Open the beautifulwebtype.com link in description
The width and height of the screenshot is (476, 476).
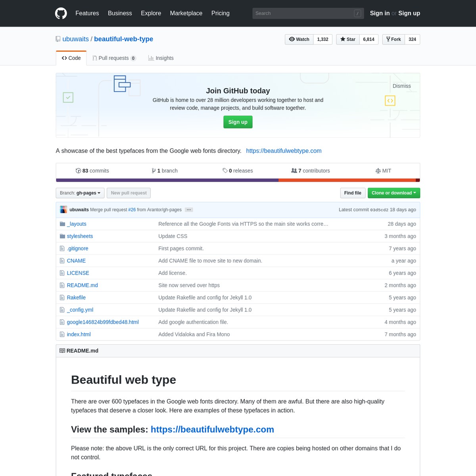[x=284, y=151]
